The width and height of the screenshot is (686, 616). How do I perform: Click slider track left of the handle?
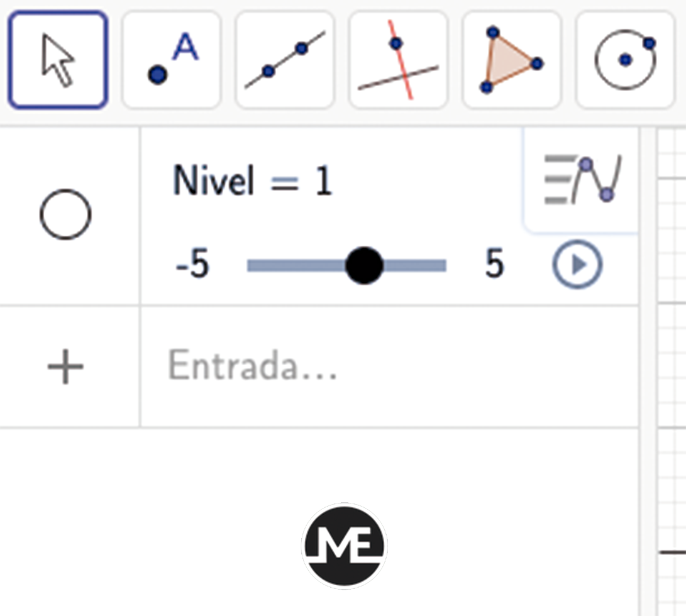(x=296, y=265)
